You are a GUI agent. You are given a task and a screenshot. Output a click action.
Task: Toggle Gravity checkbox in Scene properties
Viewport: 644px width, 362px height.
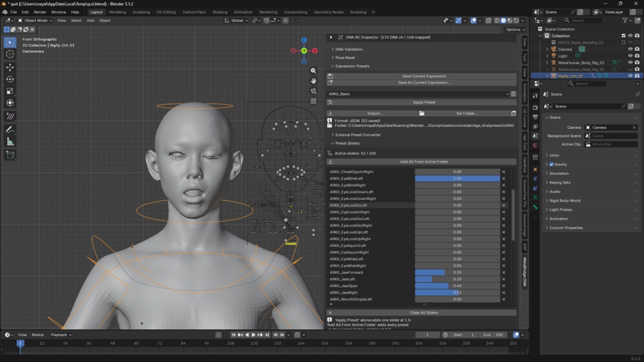pyautogui.click(x=552, y=165)
